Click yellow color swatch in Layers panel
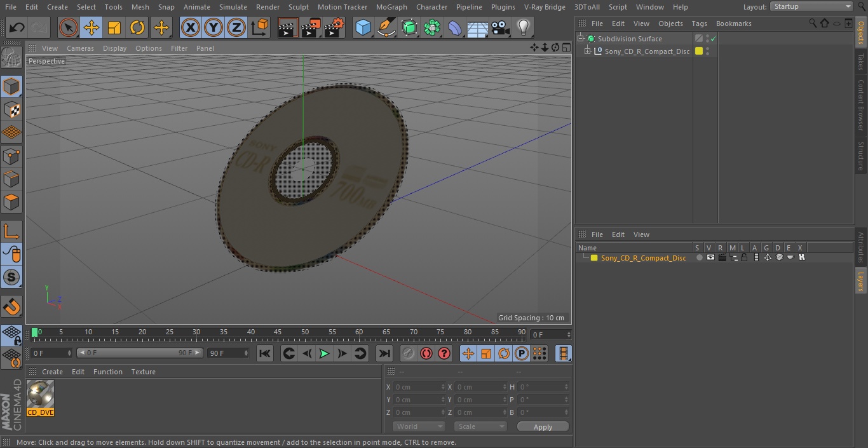This screenshot has width=868, height=448. 594,258
